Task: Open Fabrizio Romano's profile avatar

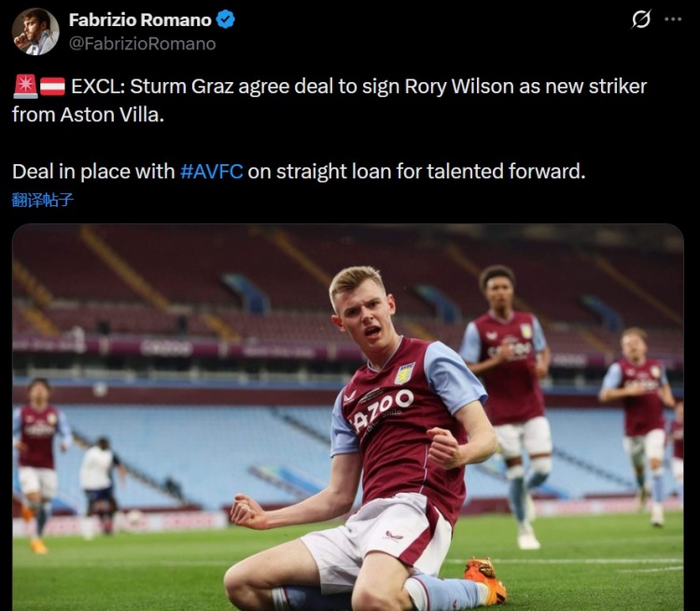Action: click(35, 32)
